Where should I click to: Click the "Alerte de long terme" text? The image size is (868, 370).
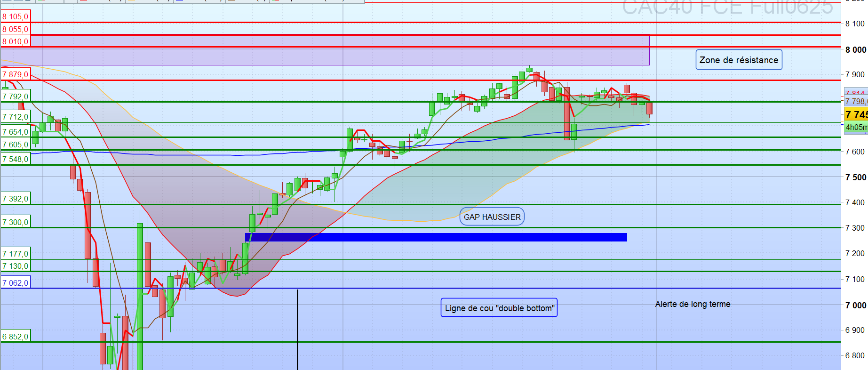pos(693,304)
